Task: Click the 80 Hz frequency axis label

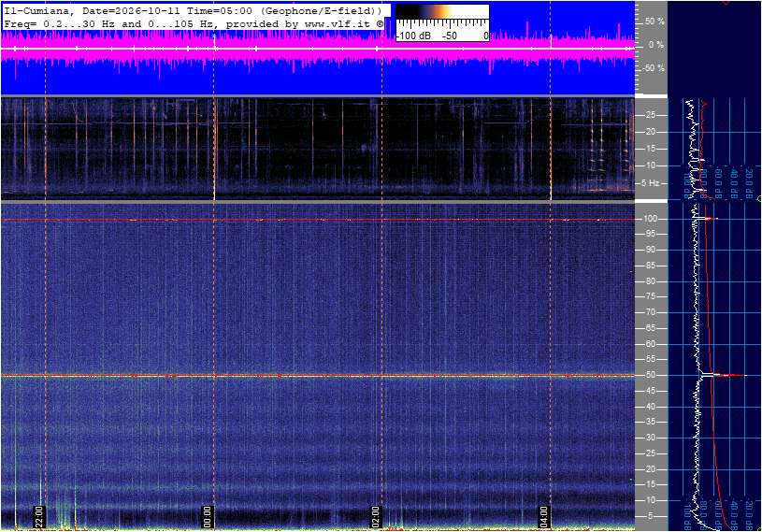Action: pos(650,281)
